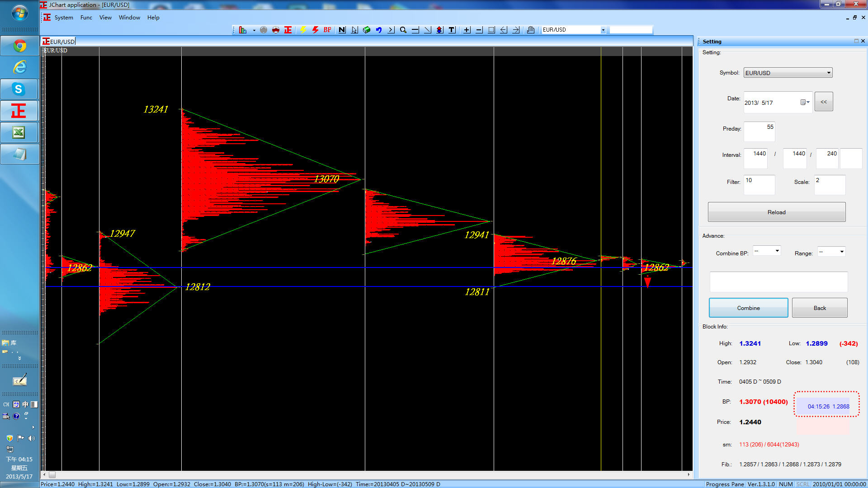The width and height of the screenshot is (868, 488).
Task: Click the green cube toolbar icon
Action: pos(367,30)
